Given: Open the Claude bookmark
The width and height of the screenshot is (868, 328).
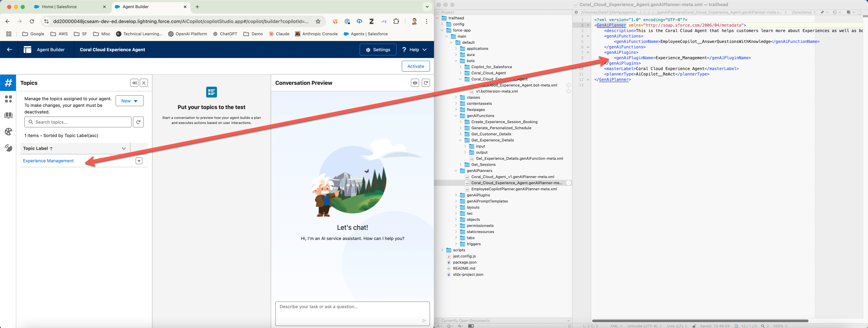Looking at the screenshot, I should pyautogui.click(x=279, y=34).
